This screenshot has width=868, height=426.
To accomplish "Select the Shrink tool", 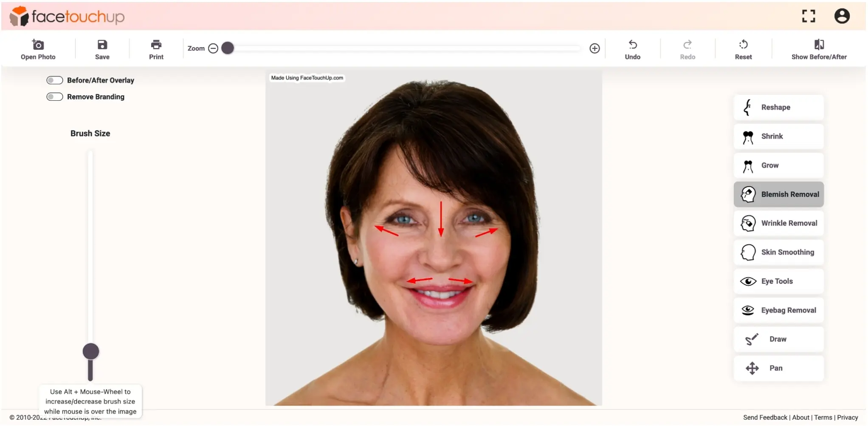I will (x=778, y=136).
